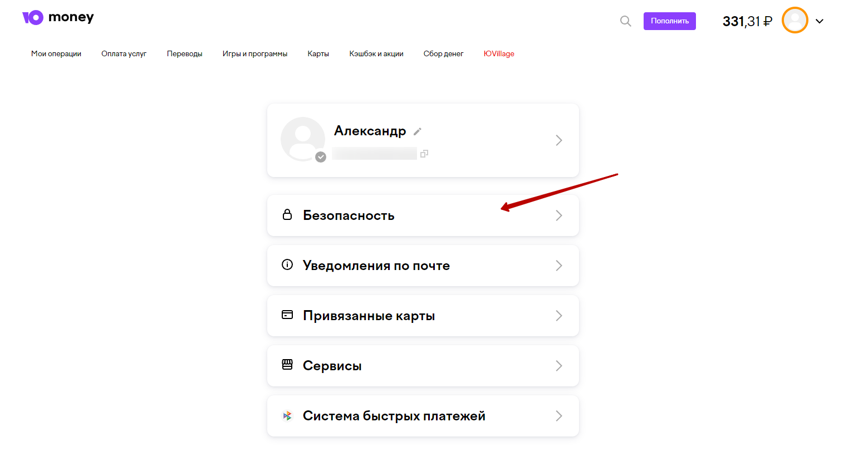
Task: Click the YooMoney logo
Action: pyautogui.click(x=58, y=18)
